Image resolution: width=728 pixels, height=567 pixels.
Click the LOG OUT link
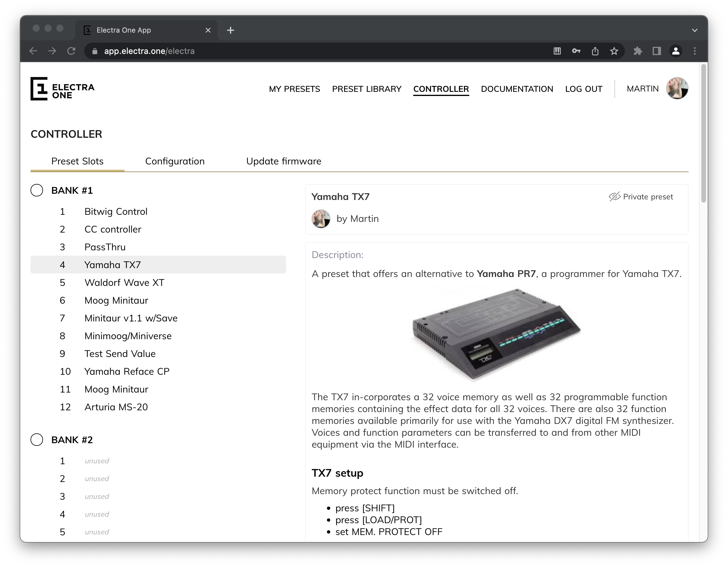pos(584,89)
